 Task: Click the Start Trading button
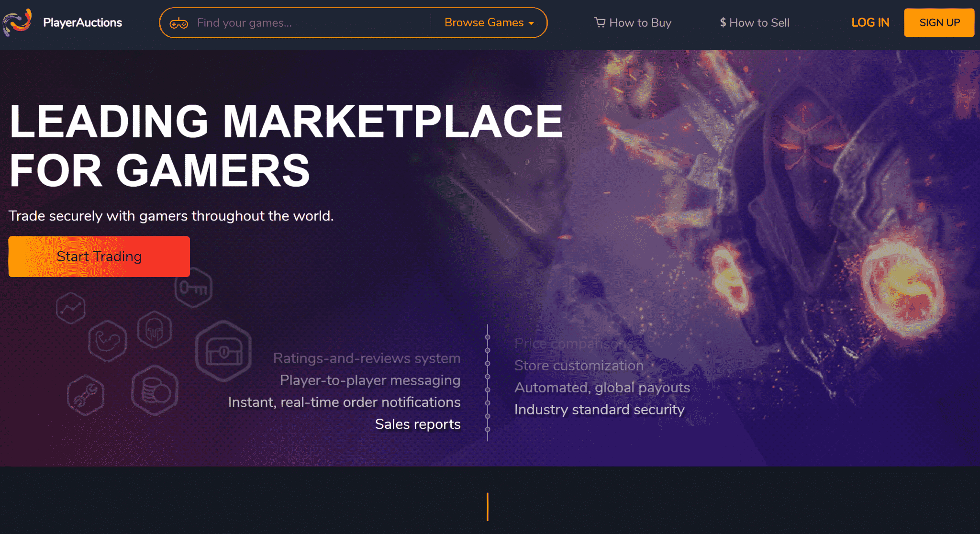pos(99,256)
